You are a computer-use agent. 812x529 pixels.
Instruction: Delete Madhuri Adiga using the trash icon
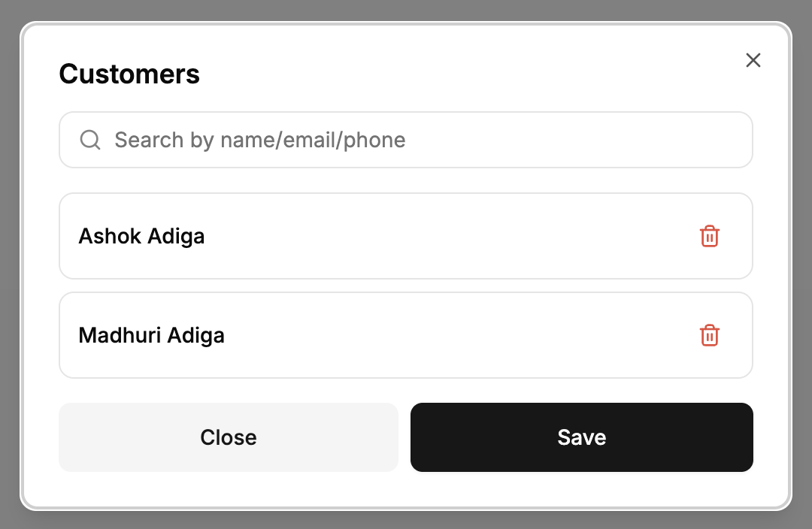click(709, 335)
